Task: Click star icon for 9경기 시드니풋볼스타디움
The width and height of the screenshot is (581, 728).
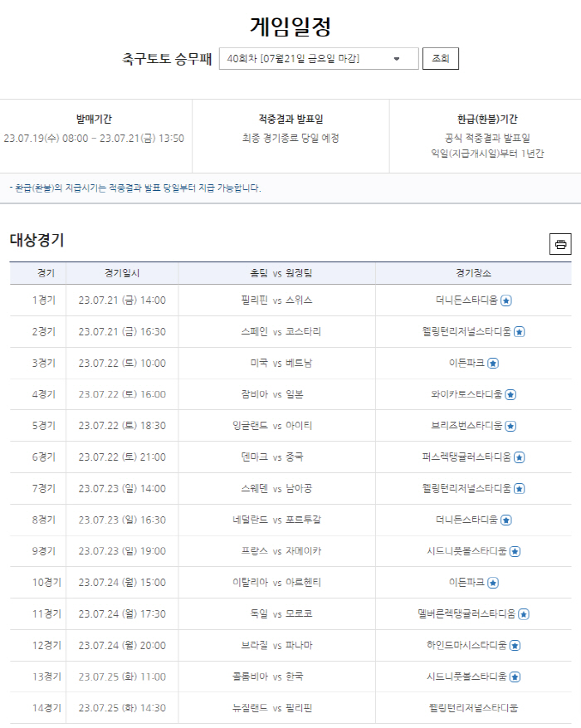Action: pos(515,551)
